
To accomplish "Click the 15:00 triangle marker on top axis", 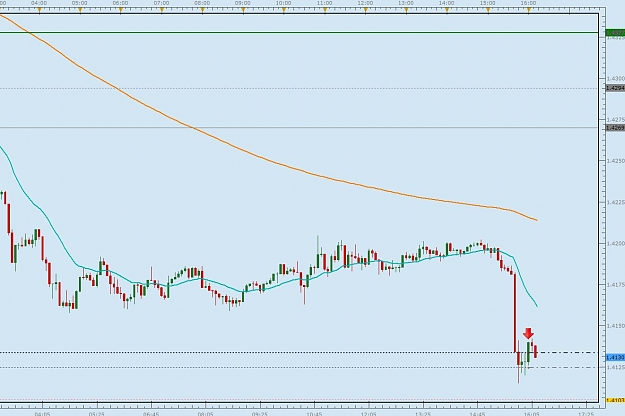I will [x=488, y=11].
